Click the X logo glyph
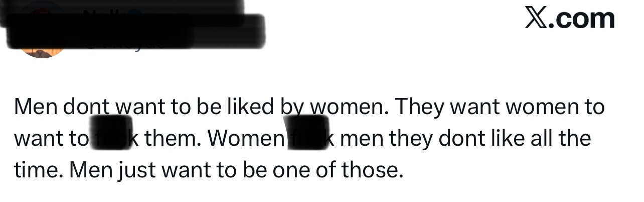The height and width of the screenshot is (202, 644). (536, 18)
